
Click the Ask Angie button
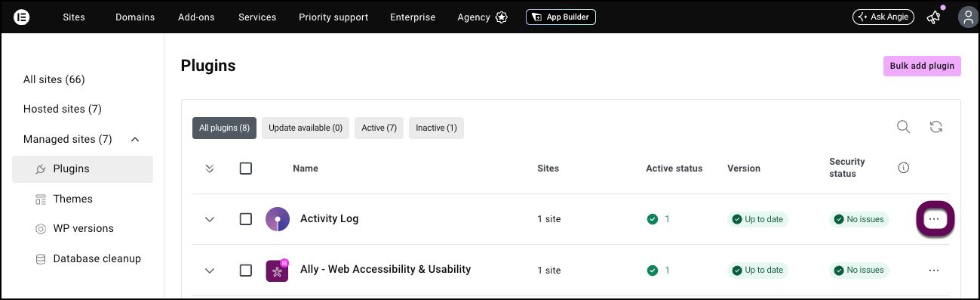pyautogui.click(x=883, y=17)
